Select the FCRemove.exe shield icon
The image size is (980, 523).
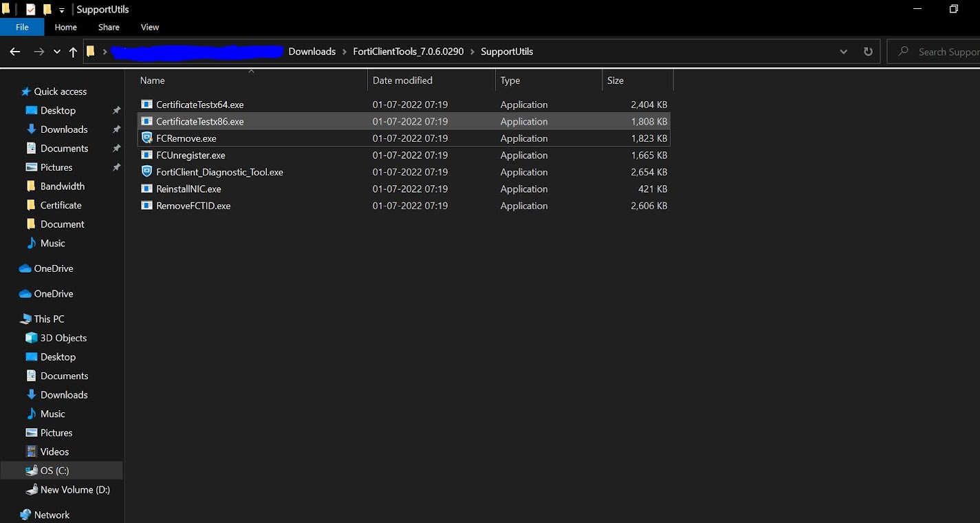click(146, 138)
